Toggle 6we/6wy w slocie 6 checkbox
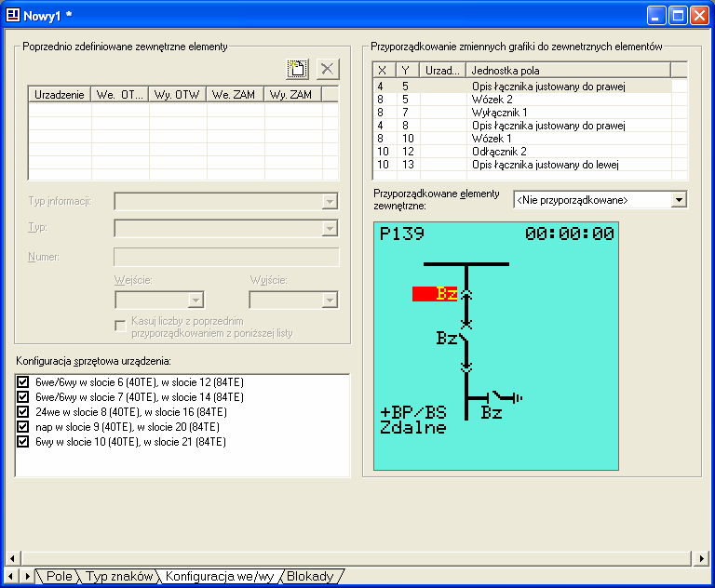Image resolution: width=715 pixels, height=588 pixels. click(x=22, y=382)
